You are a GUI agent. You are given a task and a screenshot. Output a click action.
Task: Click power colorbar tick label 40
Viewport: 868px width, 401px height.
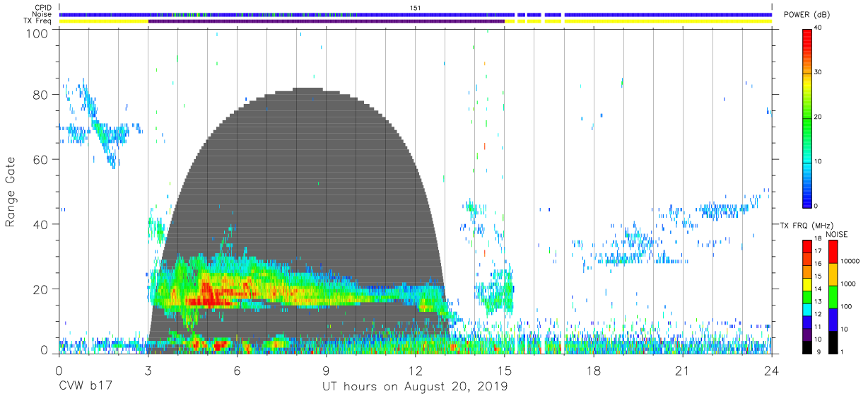819,28
